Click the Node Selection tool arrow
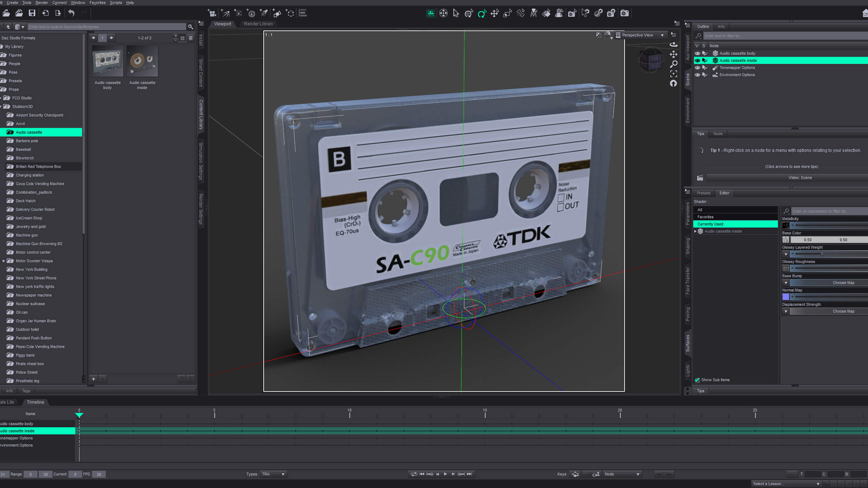Screen dimensions: 868x488 point(456,13)
